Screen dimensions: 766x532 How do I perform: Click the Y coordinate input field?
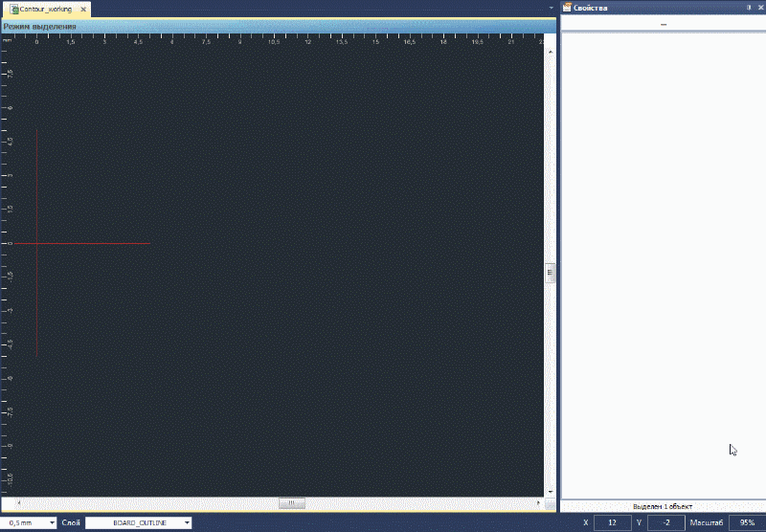[x=666, y=523]
